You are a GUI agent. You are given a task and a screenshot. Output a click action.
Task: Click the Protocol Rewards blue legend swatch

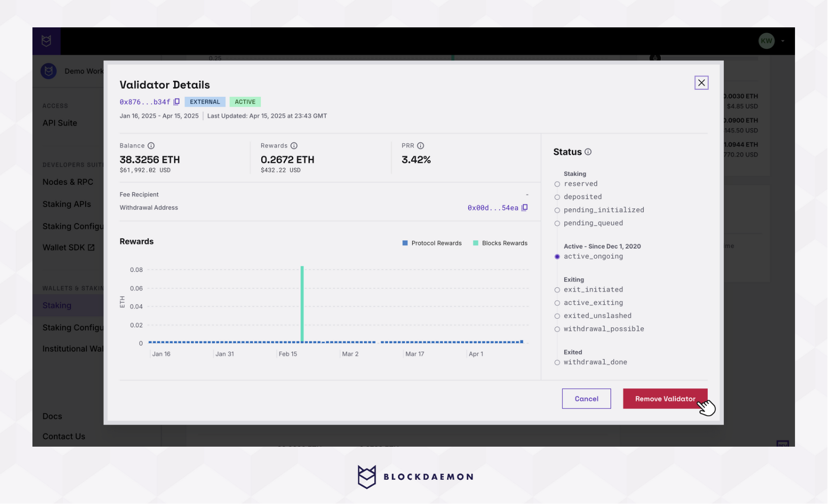pyautogui.click(x=405, y=243)
